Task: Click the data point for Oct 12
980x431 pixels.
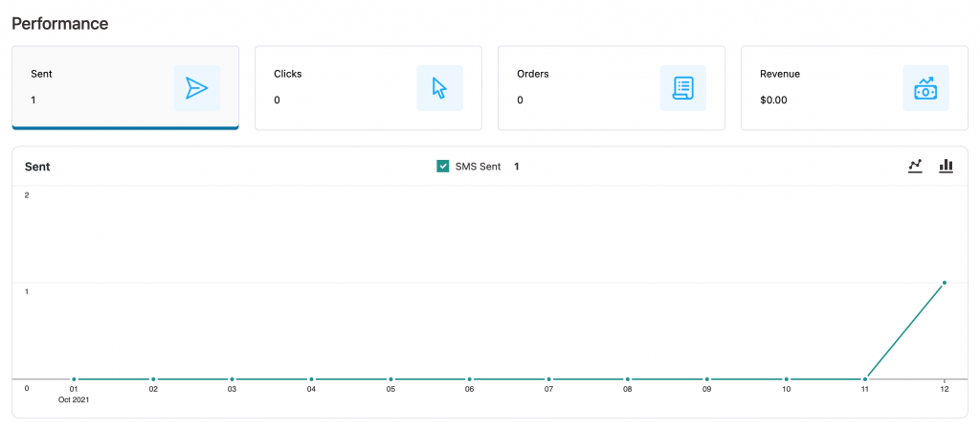Action: [944, 283]
